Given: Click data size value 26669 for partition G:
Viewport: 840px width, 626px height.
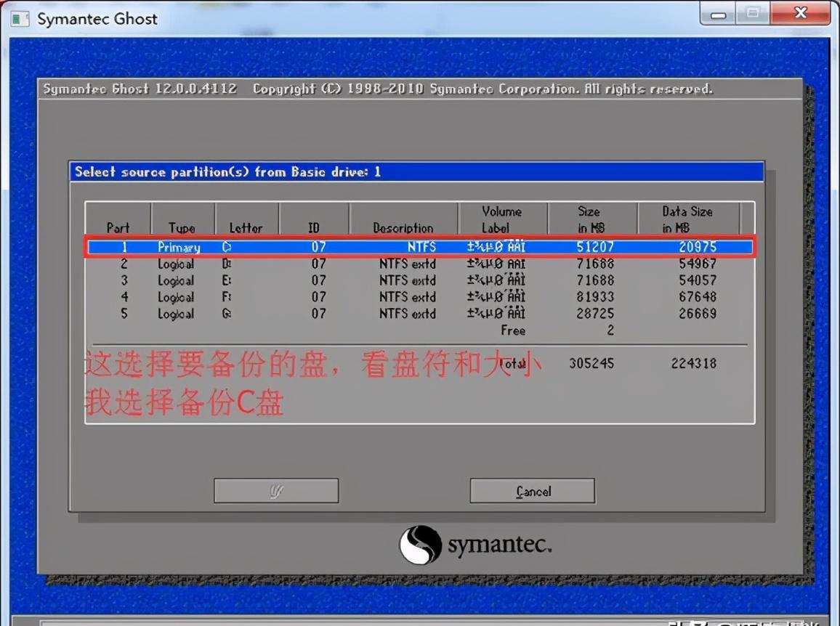Looking at the screenshot, I should (698, 313).
